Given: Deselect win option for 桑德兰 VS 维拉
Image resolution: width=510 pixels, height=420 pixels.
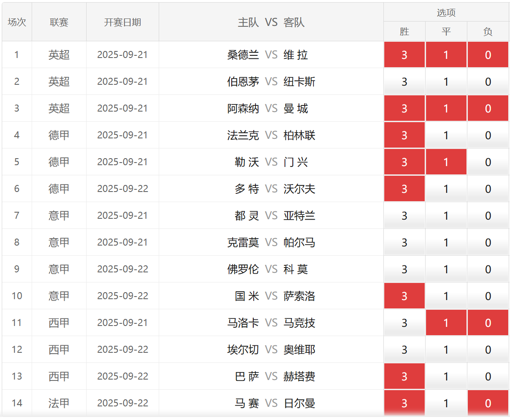Looking at the screenshot, I should [x=404, y=55].
